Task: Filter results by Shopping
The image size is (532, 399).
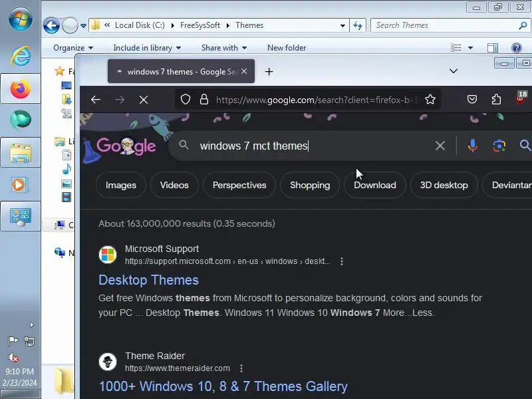Action: 310,186
